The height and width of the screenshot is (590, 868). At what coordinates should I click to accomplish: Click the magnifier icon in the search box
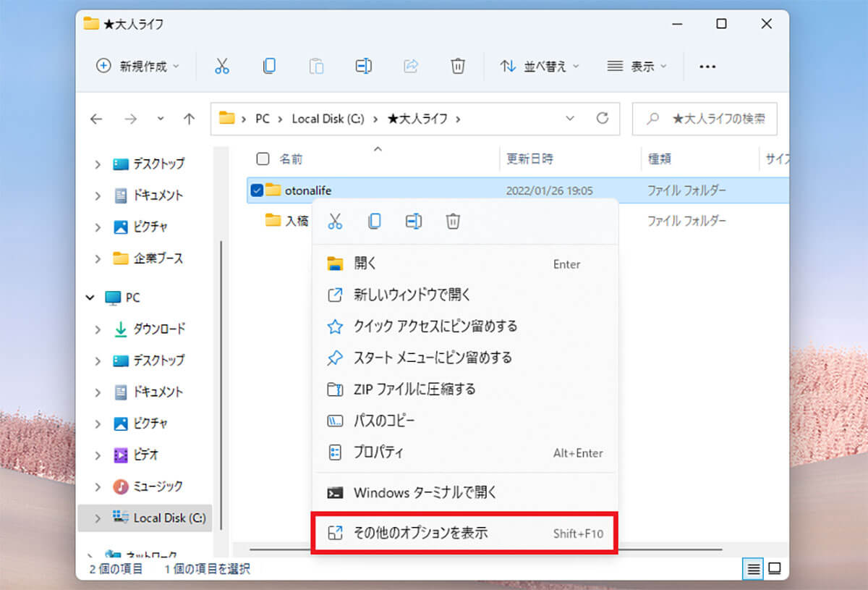[652, 119]
